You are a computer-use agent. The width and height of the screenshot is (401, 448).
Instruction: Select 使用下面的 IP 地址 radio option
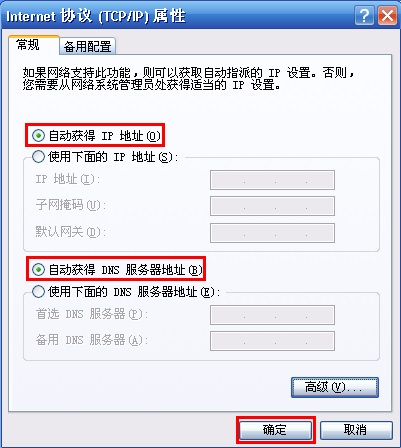[x=38, y=156]
